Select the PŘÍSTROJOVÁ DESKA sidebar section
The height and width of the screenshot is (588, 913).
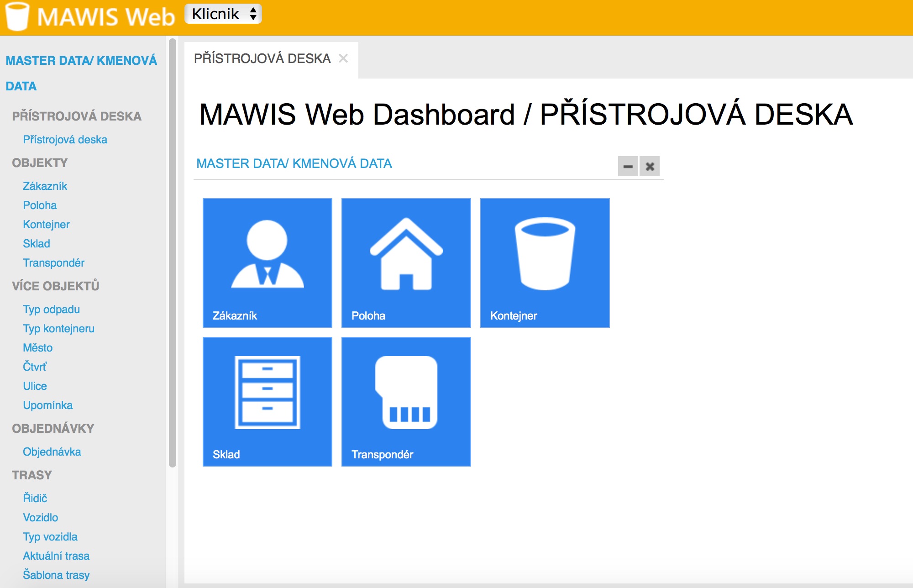[77, 116]
